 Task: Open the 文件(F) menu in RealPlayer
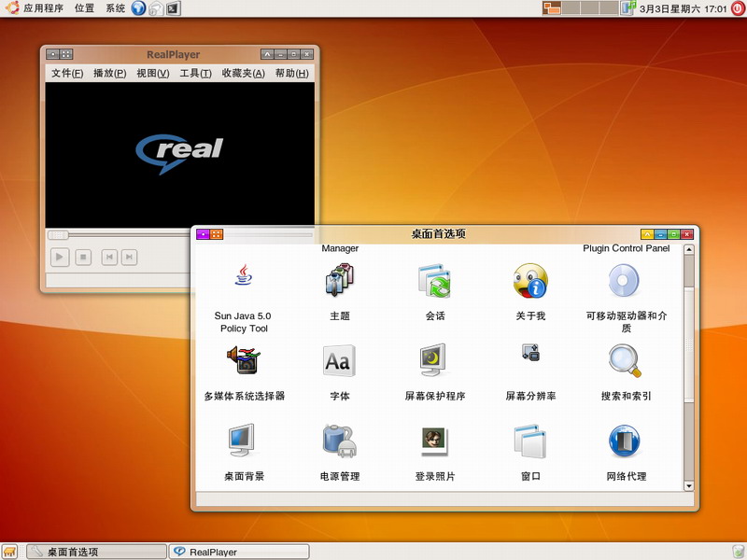pos(67,74)
